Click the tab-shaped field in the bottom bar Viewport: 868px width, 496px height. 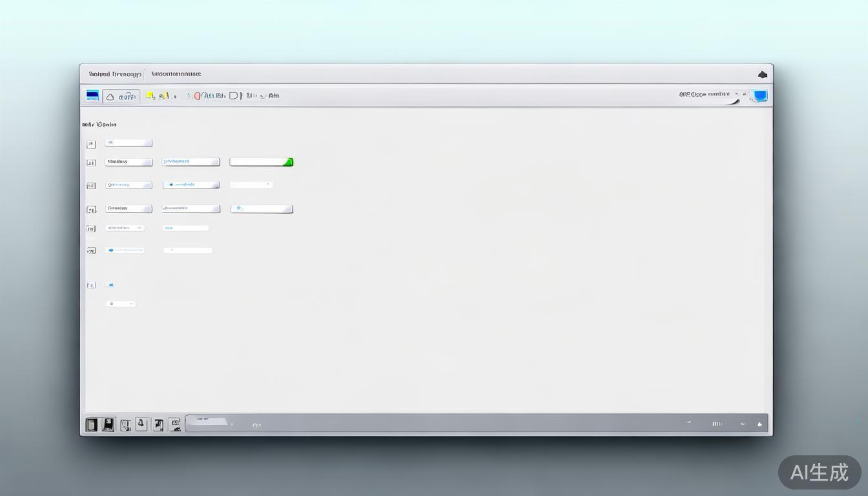tap(207, 422)
